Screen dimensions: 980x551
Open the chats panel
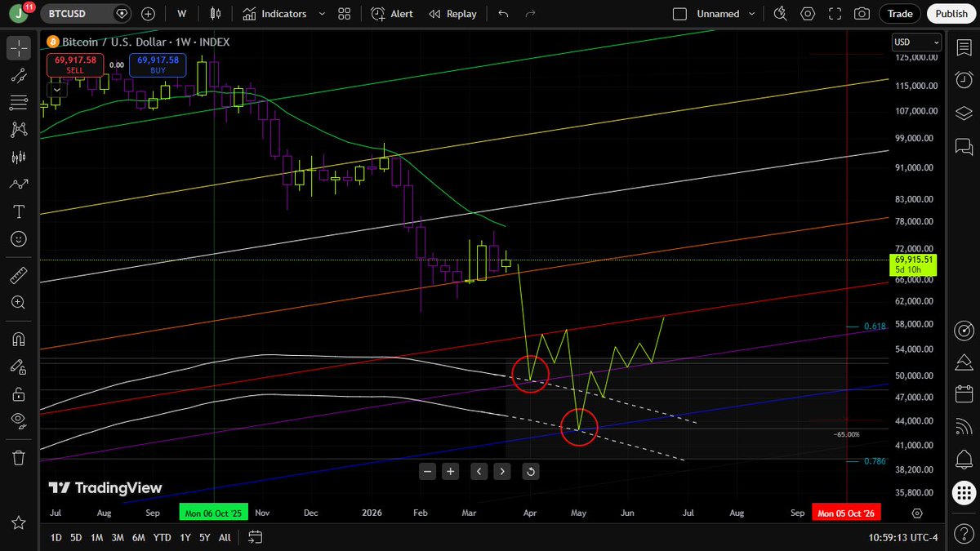coord(964,147)
